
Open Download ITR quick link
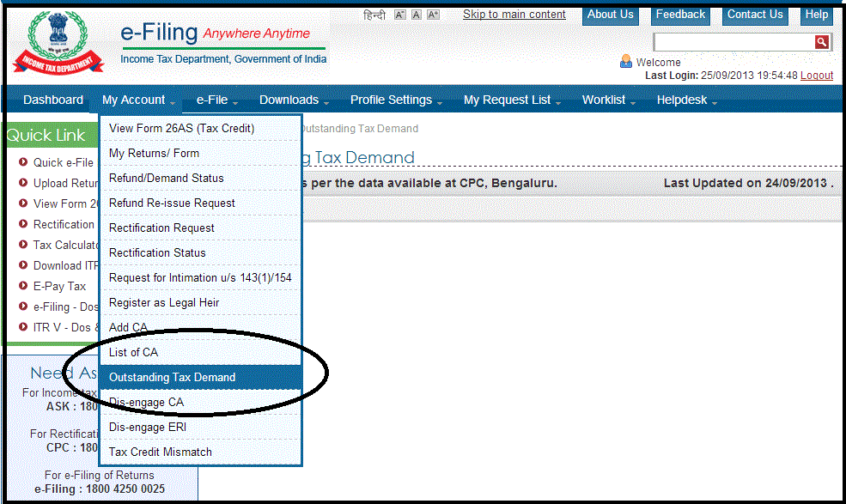[66, 265]
